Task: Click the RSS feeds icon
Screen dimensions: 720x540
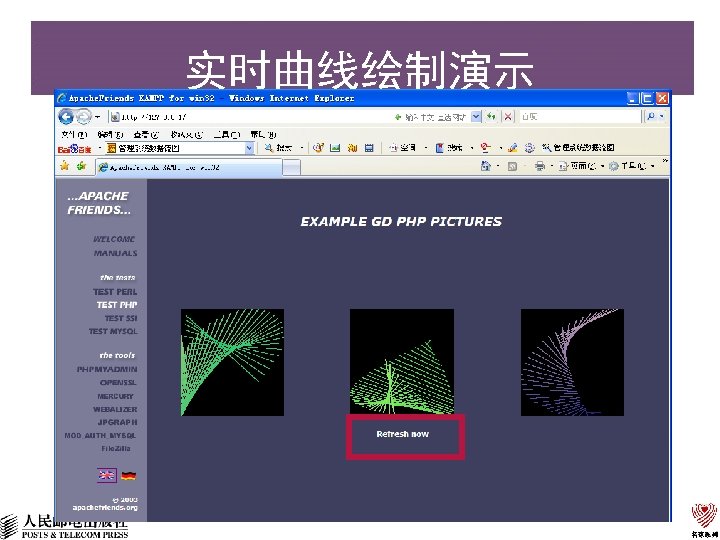Action: point(512,166)
